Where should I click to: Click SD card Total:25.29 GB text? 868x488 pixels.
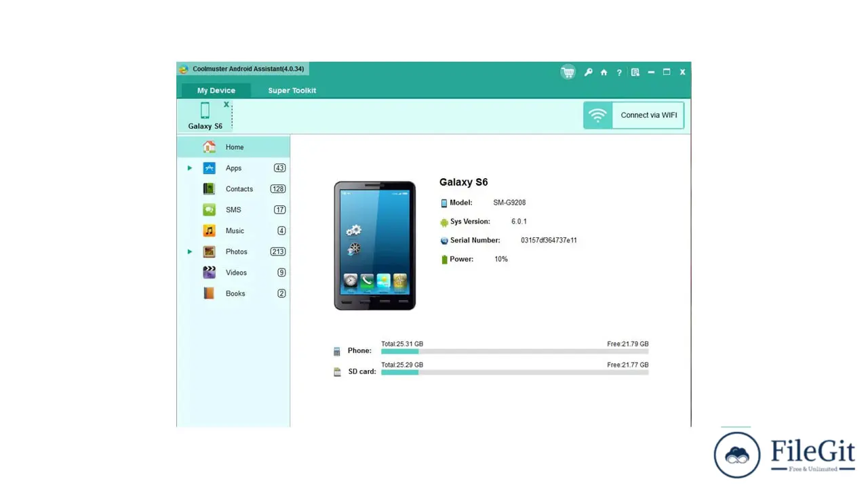tap(402, 365)
